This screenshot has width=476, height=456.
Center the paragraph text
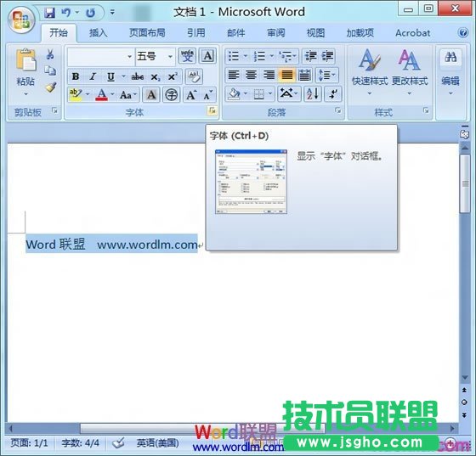(x=251, y=75)
